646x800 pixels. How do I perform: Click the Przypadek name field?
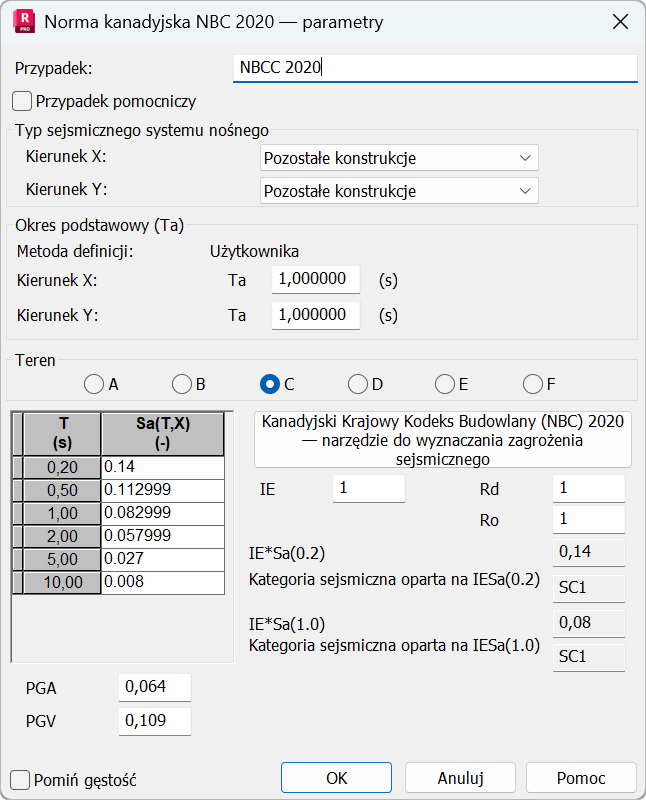click(435, 68)
